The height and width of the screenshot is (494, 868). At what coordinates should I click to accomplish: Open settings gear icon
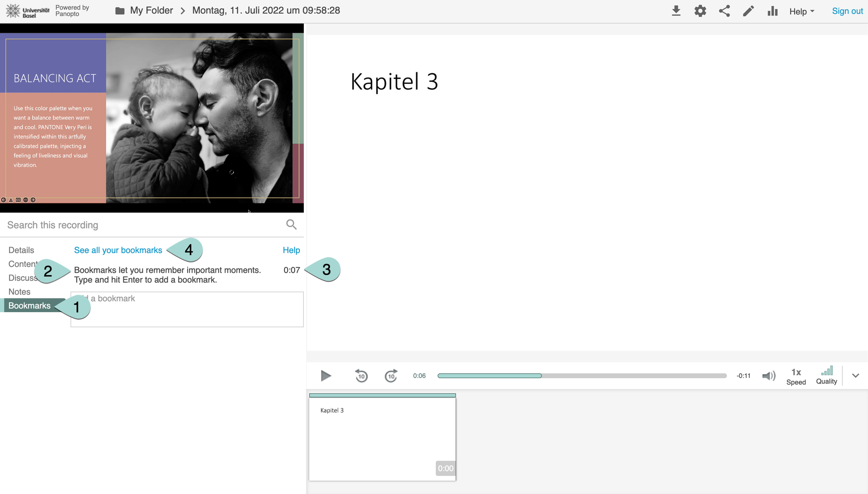[x=700, y=11]
